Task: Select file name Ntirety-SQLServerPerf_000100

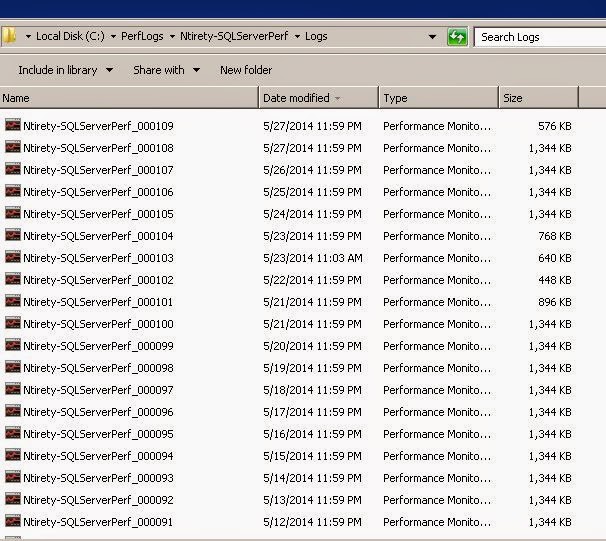Action: 99,324
